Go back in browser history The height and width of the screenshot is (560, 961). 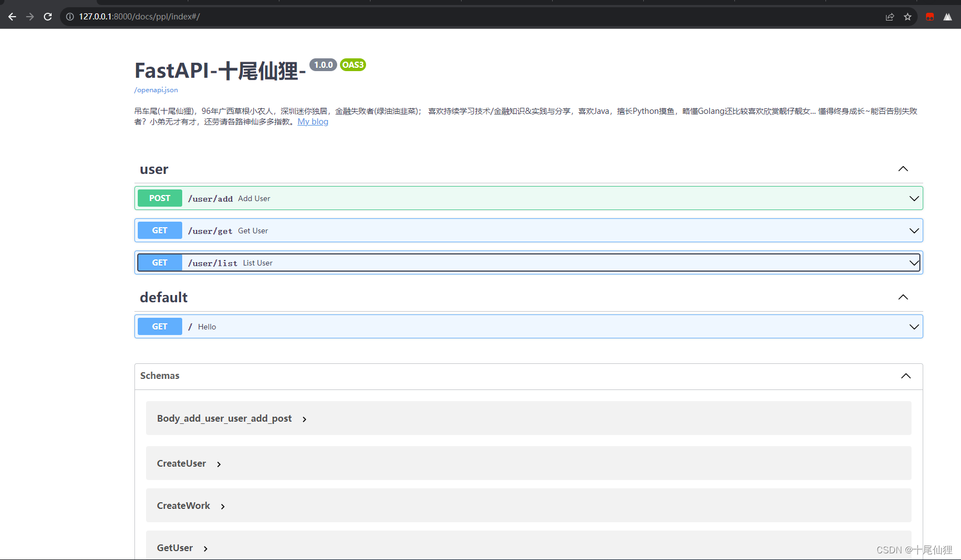pyautogui.click(x=12, y=17)
